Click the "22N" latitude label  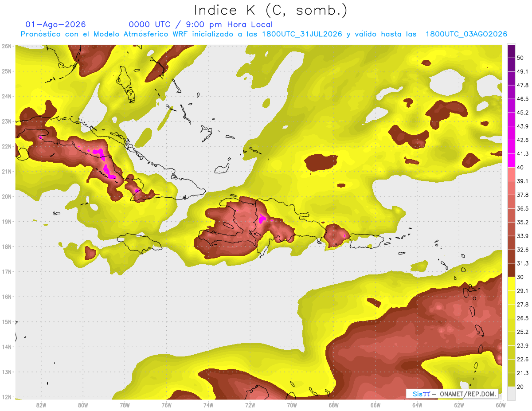pos(6,146)
